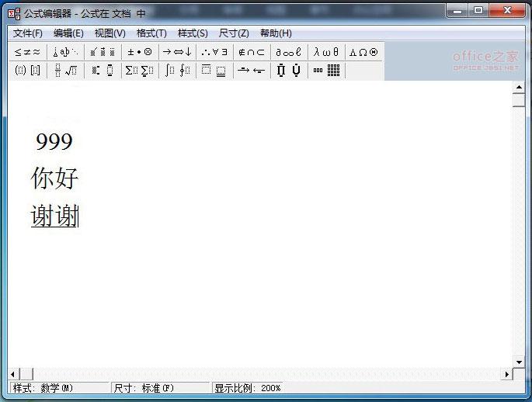Open the 文件(F) menu

coord(28,33)
